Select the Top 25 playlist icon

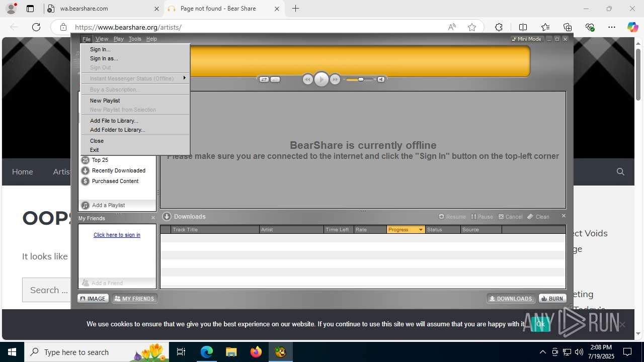[x=86, y=160]
